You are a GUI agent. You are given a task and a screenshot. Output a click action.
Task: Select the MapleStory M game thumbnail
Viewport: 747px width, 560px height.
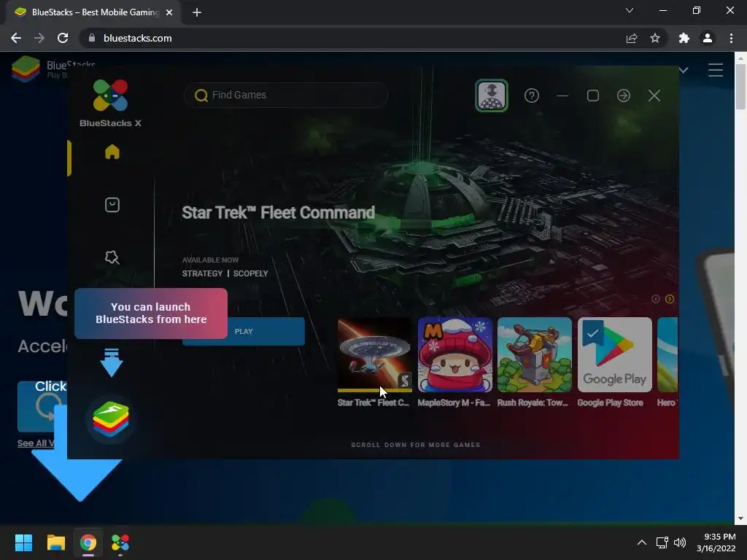tap(455, 355)
